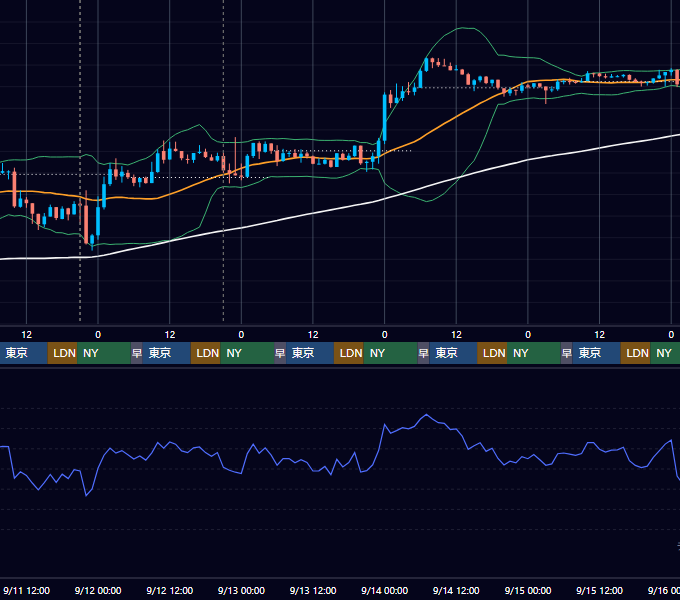Image resolution: width=680 pixels, height=600 pixels.
Task: Select the 9/15 12:00 time axis label
Action: (x=599, y=590)
